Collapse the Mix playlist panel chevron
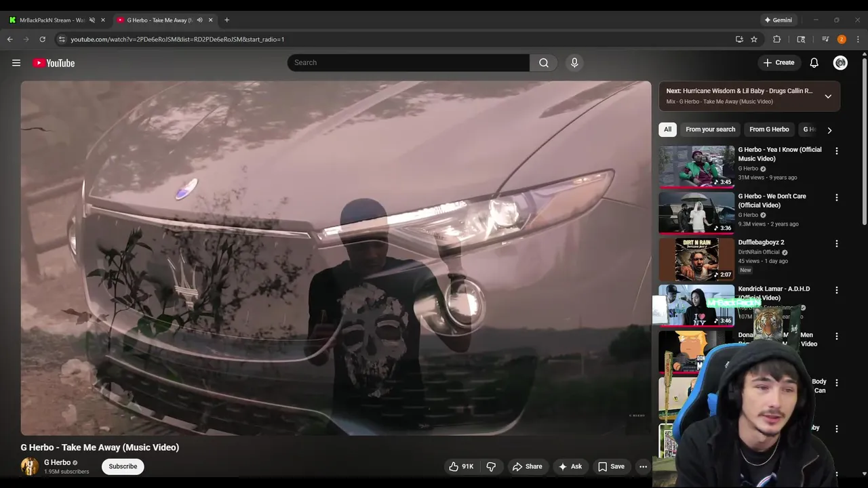Screen dimensions: 868x488 [828, 96]
